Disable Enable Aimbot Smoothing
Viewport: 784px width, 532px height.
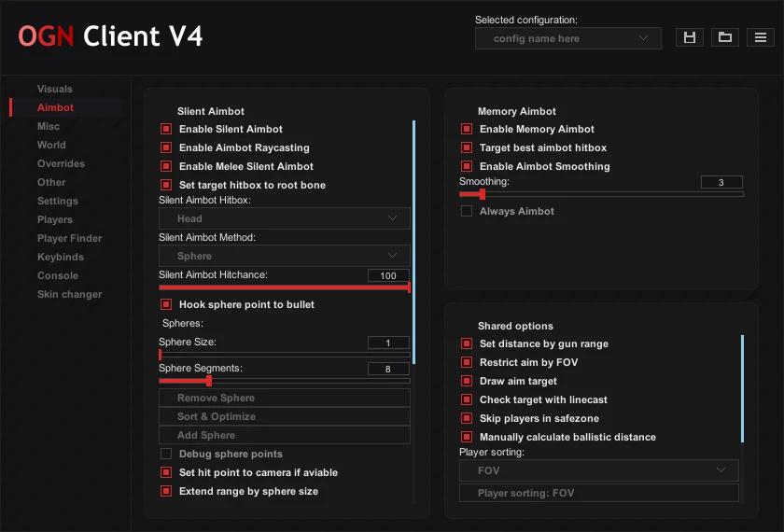(x=467, y=166)
